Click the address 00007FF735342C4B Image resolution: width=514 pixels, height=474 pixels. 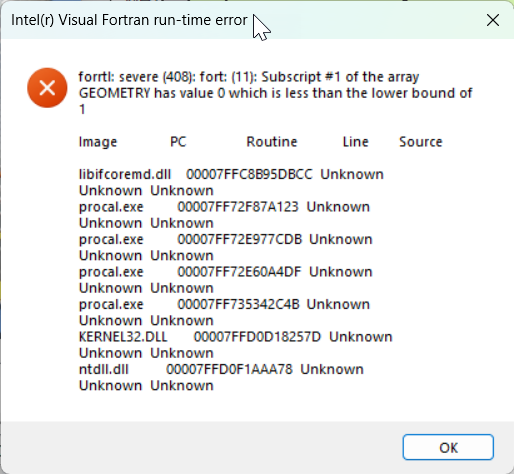click(238, 304)
